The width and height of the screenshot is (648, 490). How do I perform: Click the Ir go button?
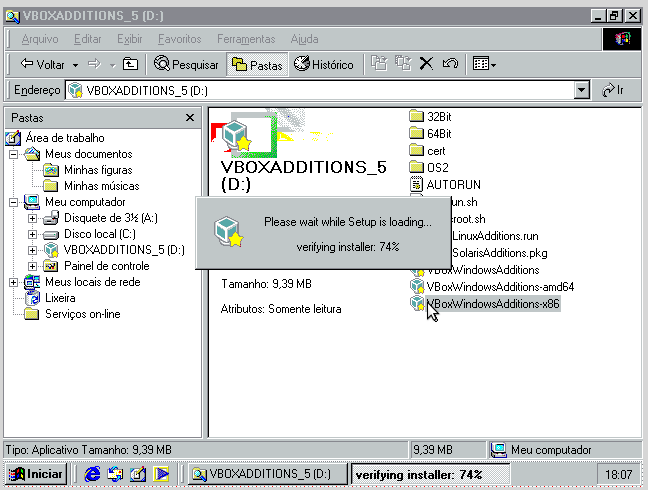(613, 90)
